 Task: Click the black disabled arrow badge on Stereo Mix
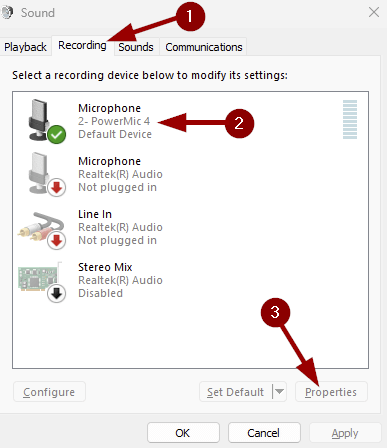click(57, 293)
